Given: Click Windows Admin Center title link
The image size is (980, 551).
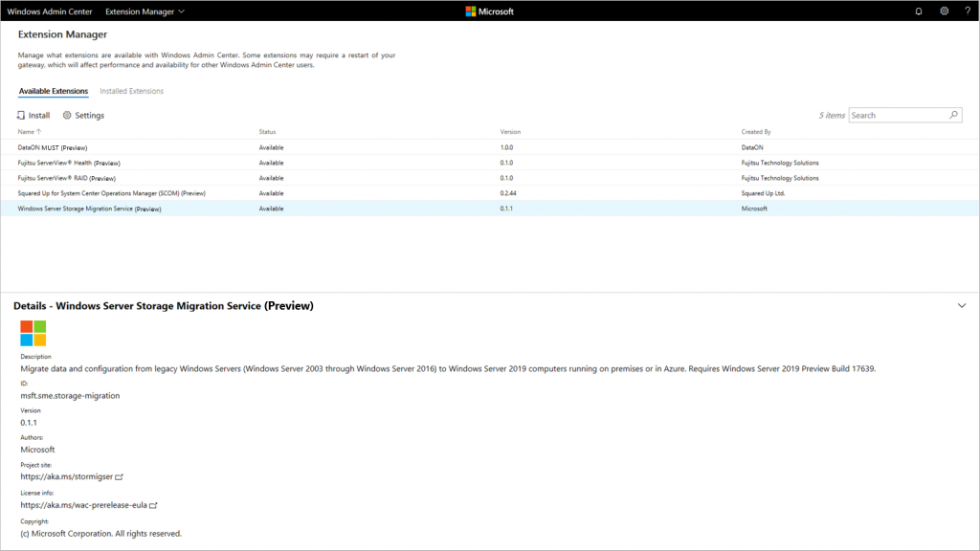Looking at the screenshot, I should pos(50,11).
